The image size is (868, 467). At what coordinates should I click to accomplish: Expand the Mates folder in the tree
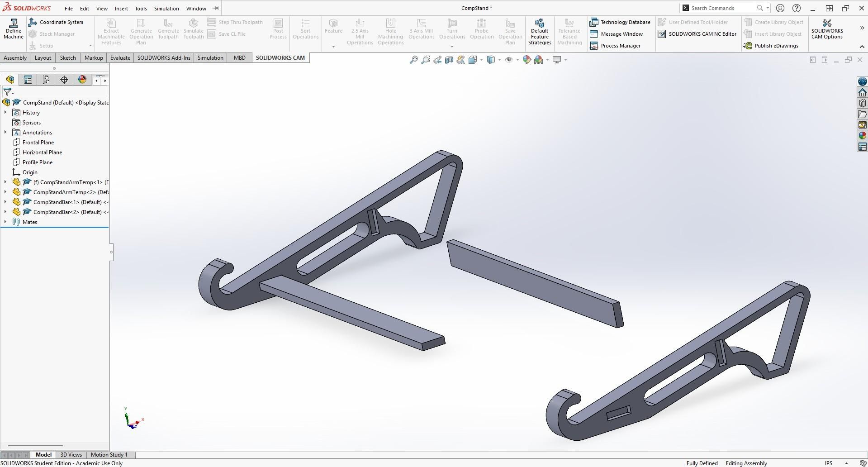[x=5, y=222]
